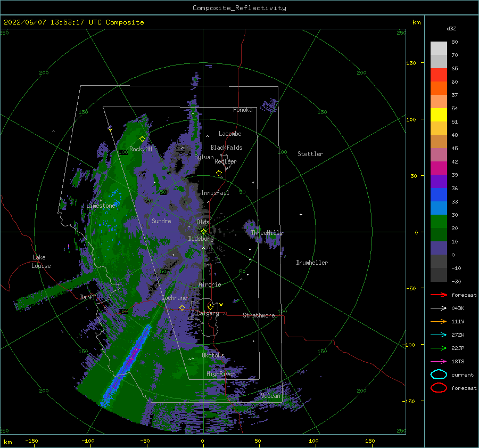Screen dimensions: 479x448
Task: Click the Lake Louise label
Action: (41, 262)
